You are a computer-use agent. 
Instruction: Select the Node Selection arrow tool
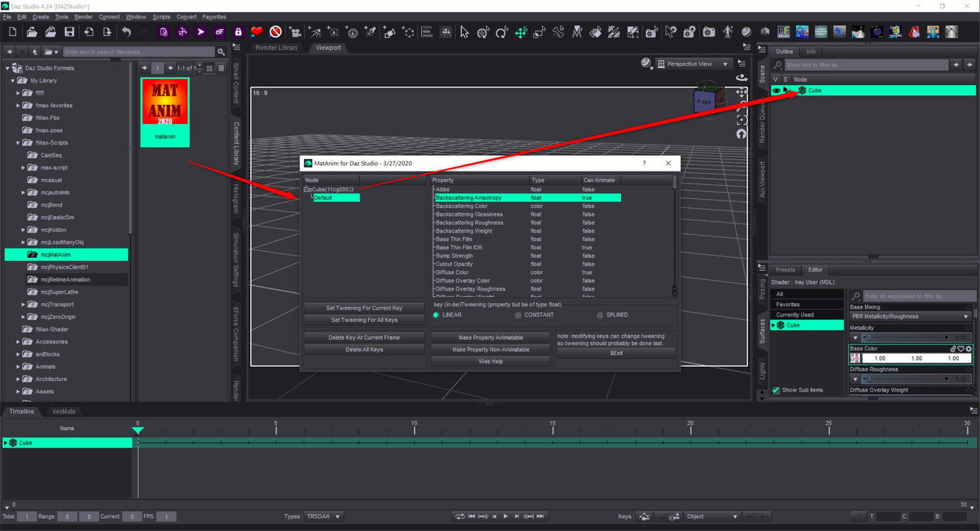[x=464, y=32]
